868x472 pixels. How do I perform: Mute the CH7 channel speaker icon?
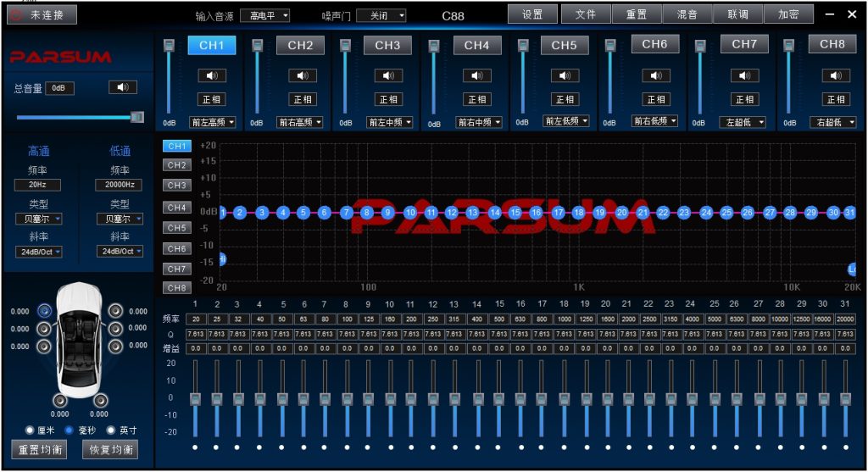tap(744, 75)
